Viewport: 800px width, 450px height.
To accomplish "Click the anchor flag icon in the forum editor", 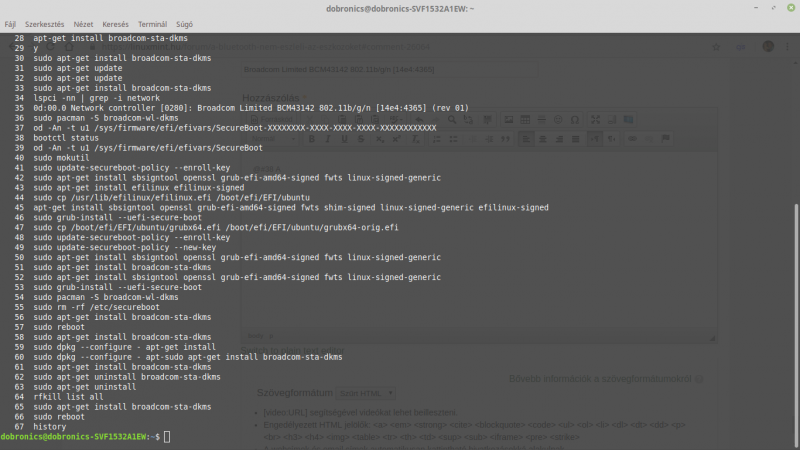I will (665, 139).
